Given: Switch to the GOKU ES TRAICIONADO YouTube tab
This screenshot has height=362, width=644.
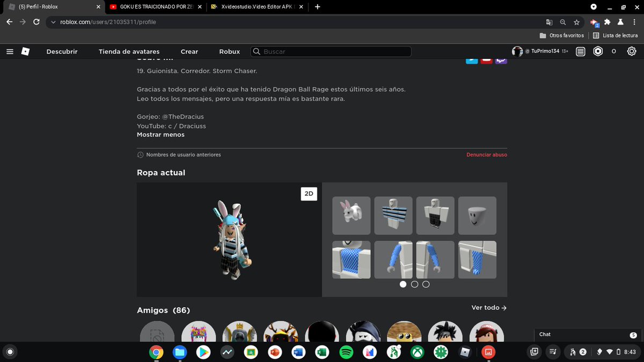Looking at the screenshot, I should coord(155,7).
